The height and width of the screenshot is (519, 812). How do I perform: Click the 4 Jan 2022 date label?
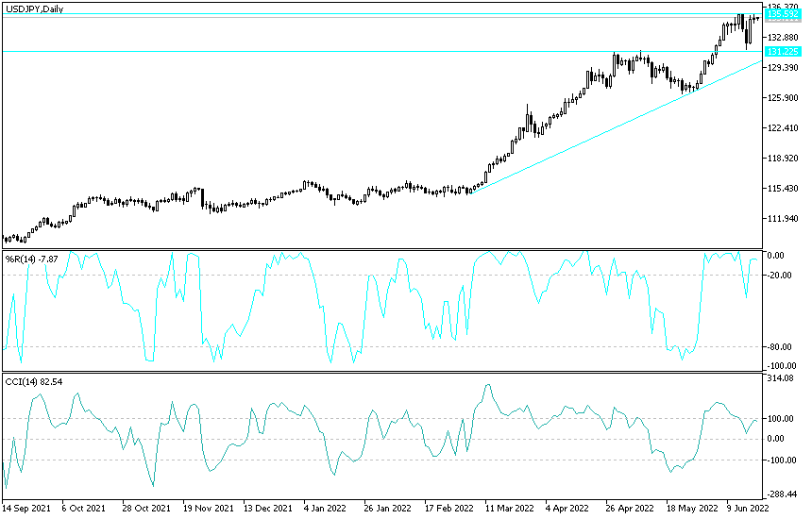[x=325, y=508]
